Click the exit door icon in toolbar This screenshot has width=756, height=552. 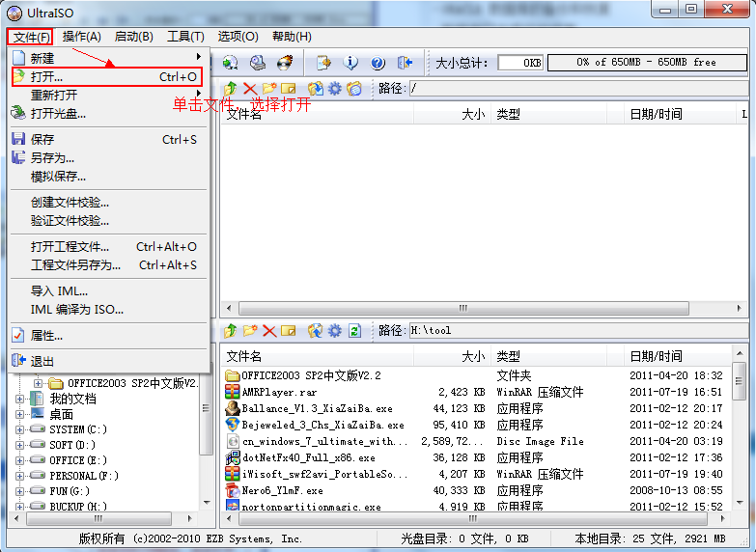coord(405,62)
